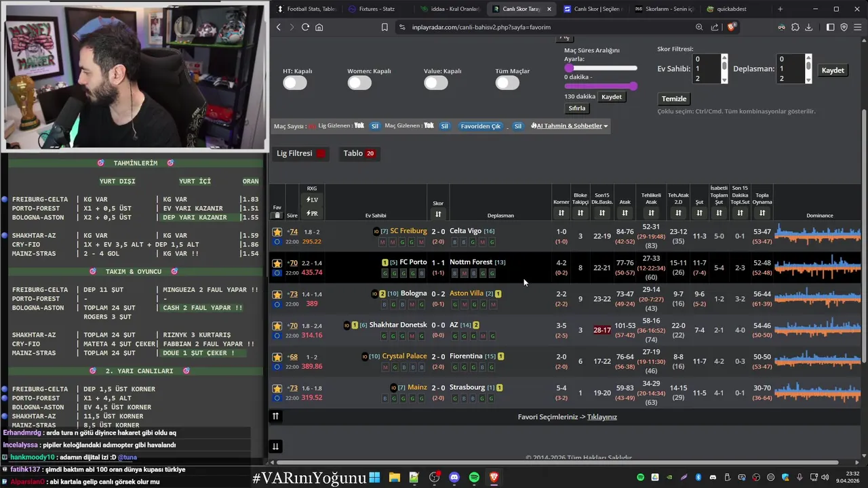
Task: Remove Crystal Palace match from favorites star
Action: (x=277, y=357)
